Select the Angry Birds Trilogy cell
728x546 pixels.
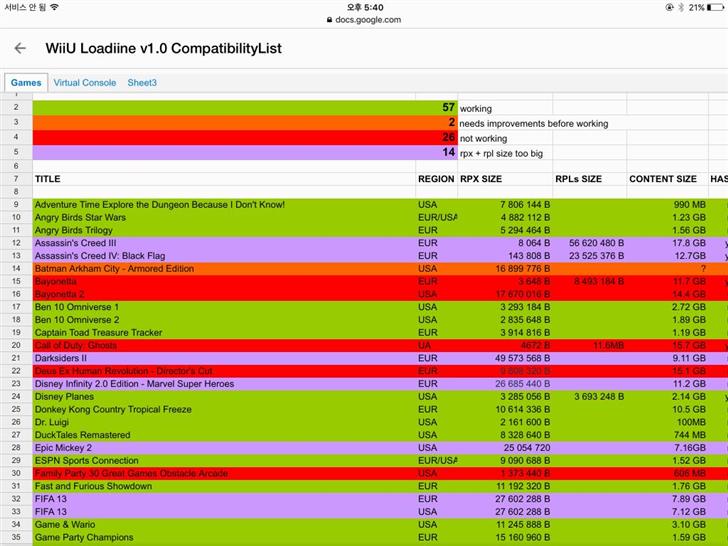click(x=224, y=230)
